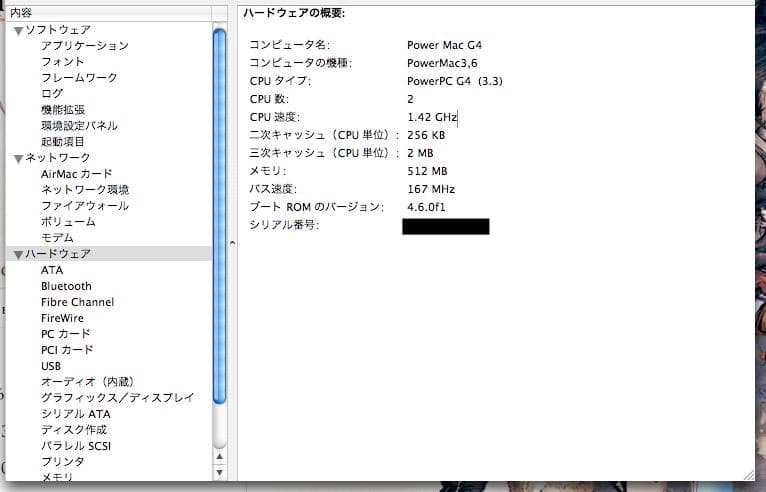Click the 4.6.0f1 boot ROM version
This screenshot has width=766, height=492.
(426, 207)
